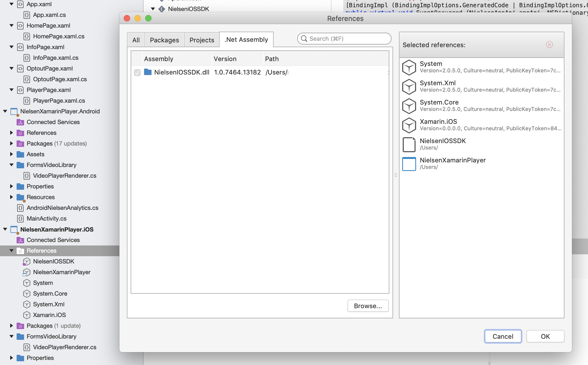This screenshot has height=365, width=588.
Task: Expand the Resources folder
Action: [x=12, y=197]
